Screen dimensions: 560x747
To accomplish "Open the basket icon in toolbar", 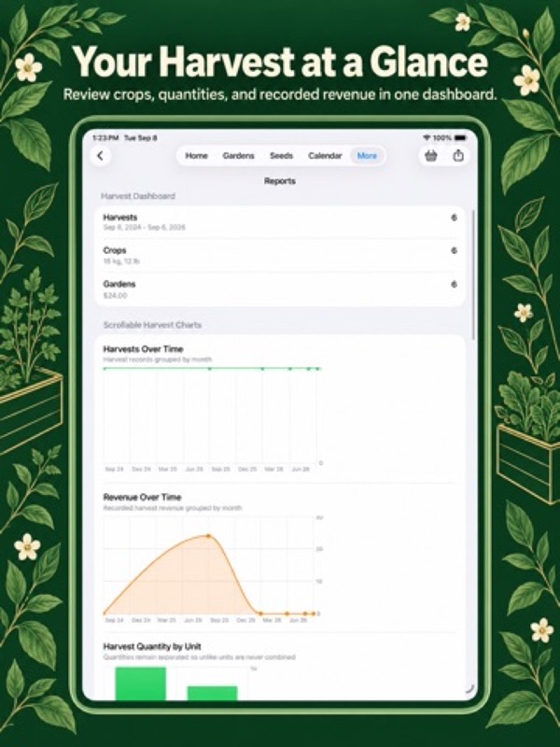I will point(431,156).
